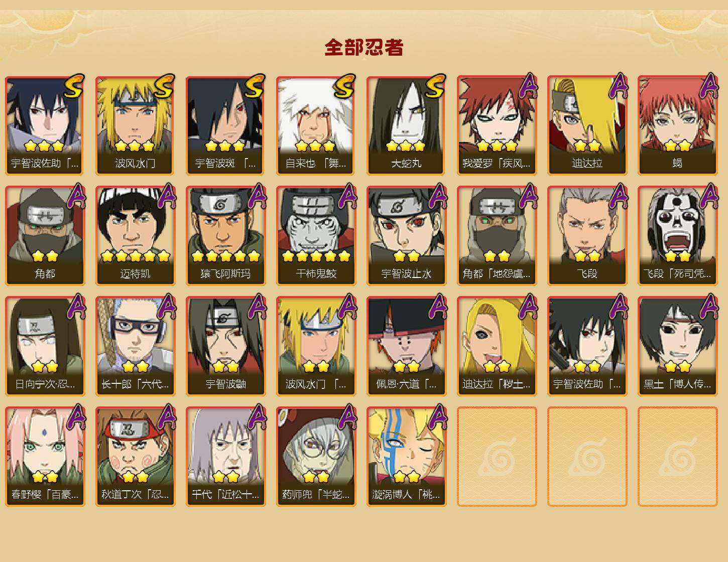Select the five-star 迈特凯 card
The height and width of the screenshot is (562, 728).
coord(135,236)
